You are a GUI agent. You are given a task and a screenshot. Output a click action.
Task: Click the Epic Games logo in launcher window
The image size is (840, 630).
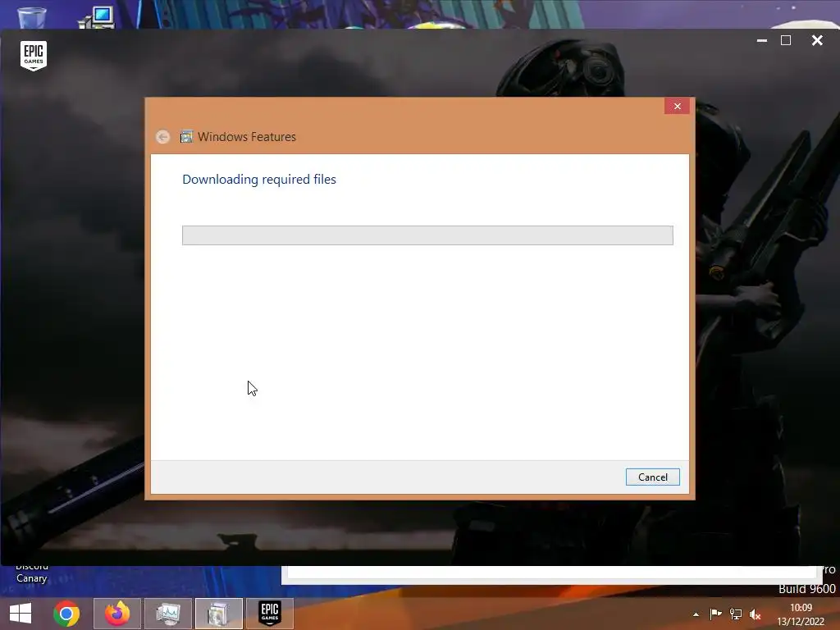coord(34,55)
